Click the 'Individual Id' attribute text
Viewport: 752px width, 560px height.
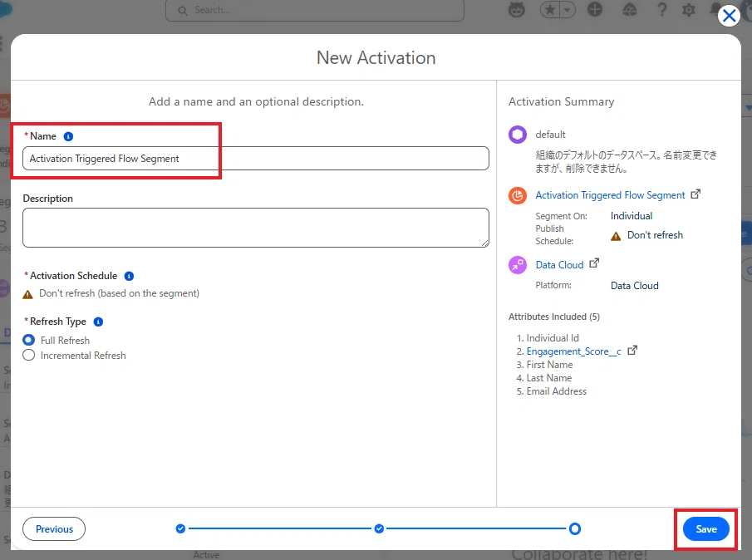coord(553,338)
